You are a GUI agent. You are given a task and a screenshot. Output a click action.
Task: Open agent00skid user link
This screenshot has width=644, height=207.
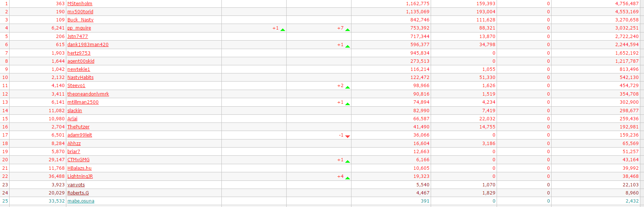click(81, 61)
